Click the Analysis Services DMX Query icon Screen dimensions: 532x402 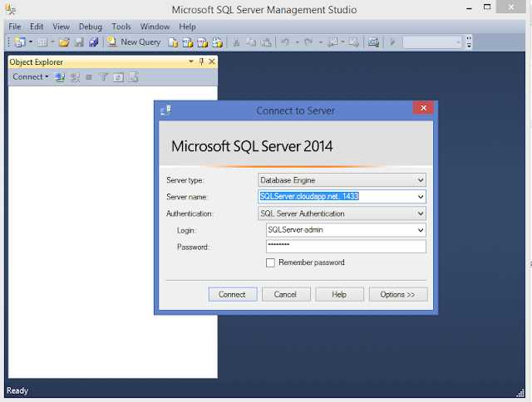(203, 42)
